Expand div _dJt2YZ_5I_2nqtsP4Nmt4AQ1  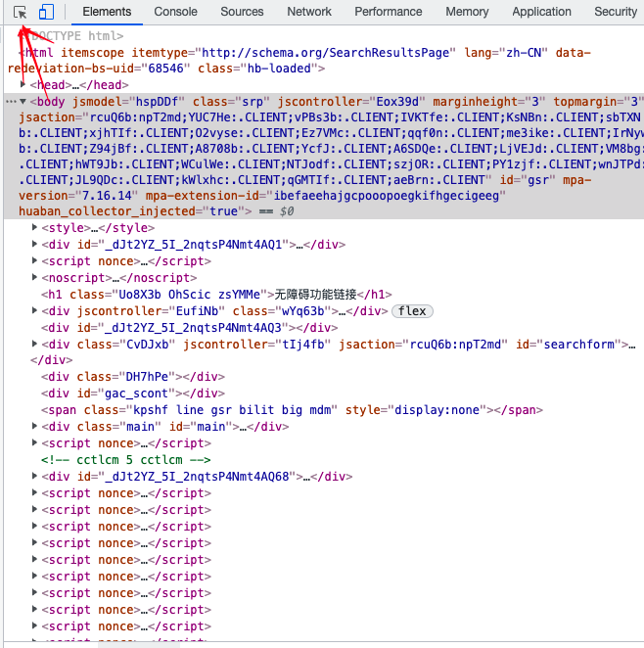click(x=34, y=244)
